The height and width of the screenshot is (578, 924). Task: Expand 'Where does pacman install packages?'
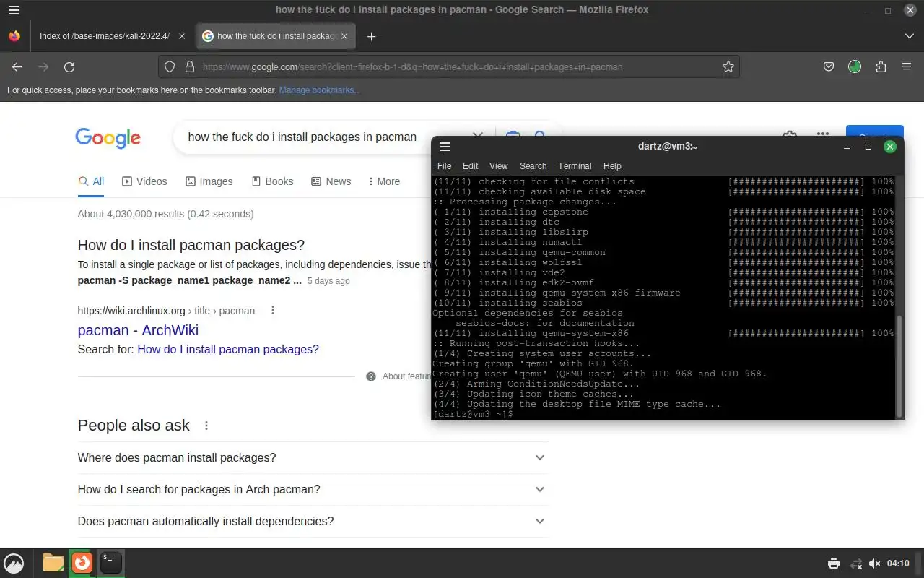click(312, 457)
